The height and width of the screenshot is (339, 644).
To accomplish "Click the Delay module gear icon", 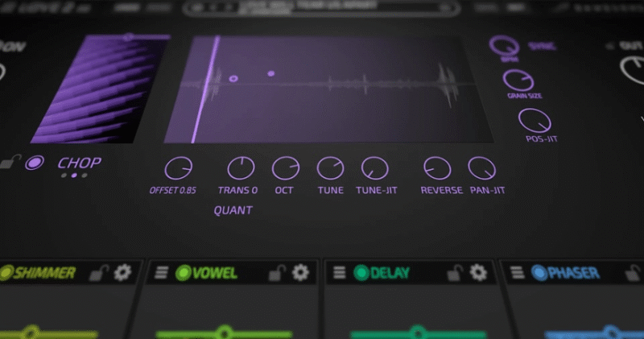I will [x=479, y=272].
